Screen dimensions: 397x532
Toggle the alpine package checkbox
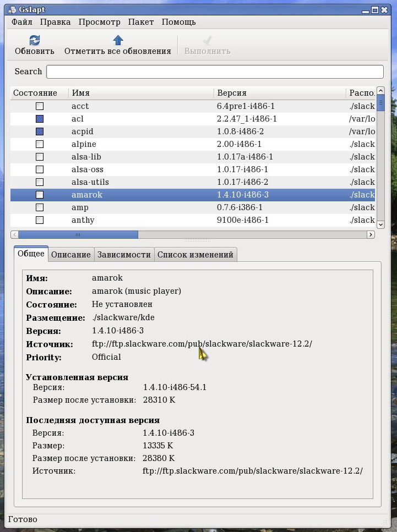click(x=40, y=144)
